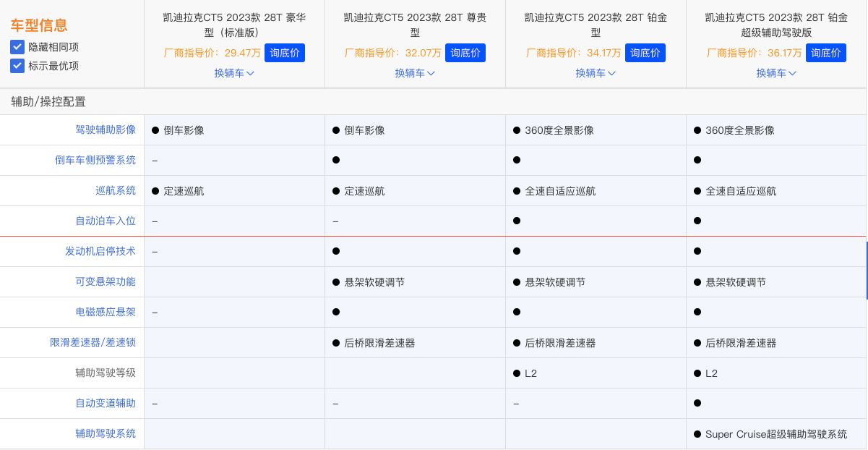Select the 凯迪拉克CT5 2023款 28T 豪华型 title

234,25
